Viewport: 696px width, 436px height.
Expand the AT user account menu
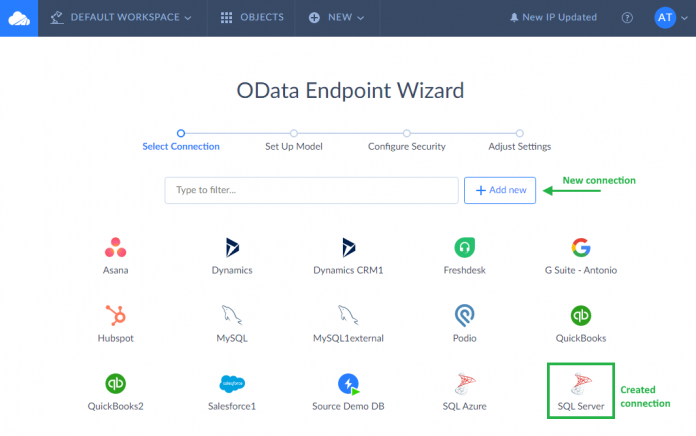[670, 18]
